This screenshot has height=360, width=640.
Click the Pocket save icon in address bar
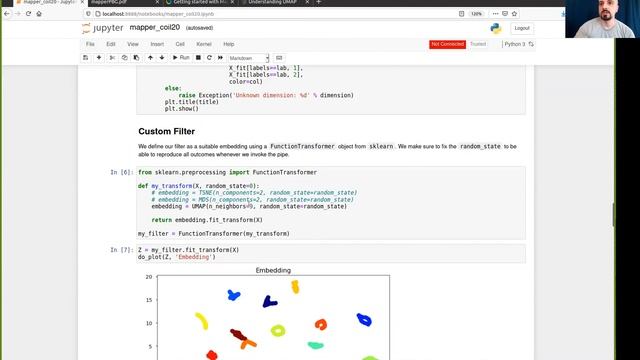point(505,13)
